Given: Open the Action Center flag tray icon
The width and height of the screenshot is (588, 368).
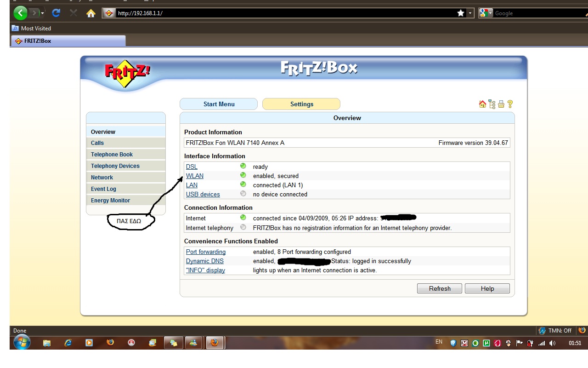Looking at the screenshot, I should pos(520,343).
